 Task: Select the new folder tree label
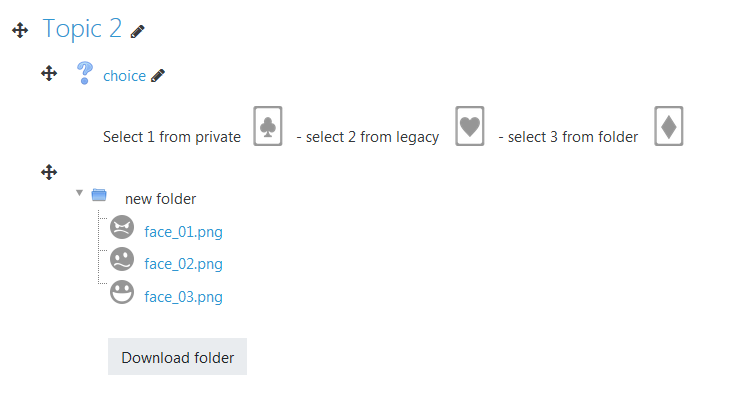click(x=161, y=199)
